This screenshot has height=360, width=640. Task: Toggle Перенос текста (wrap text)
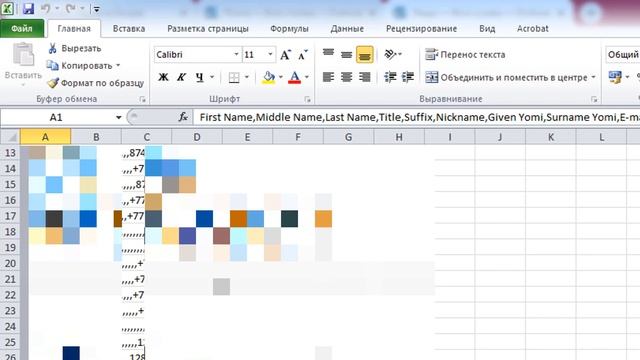coord(465,54)
